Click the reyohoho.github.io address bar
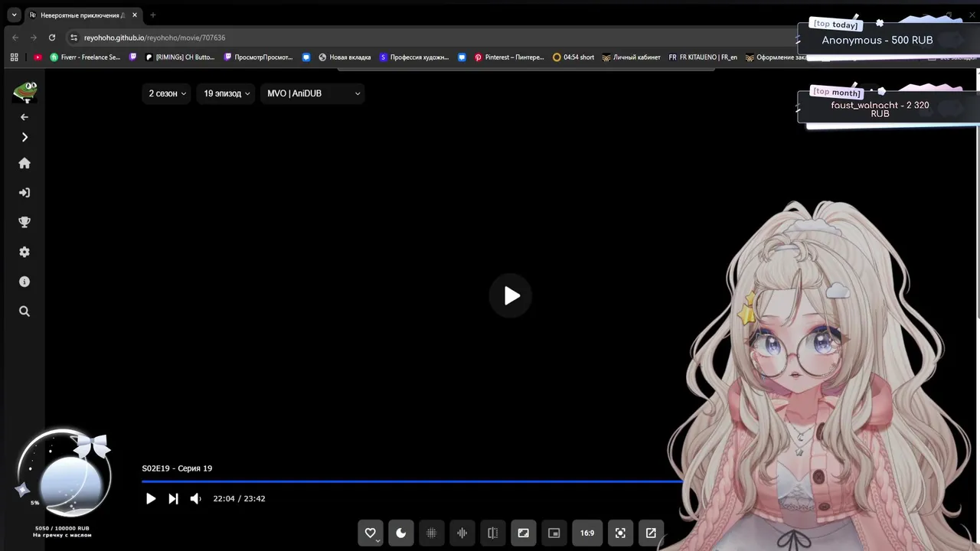980x551 pixels. click(x=429, y=37)
